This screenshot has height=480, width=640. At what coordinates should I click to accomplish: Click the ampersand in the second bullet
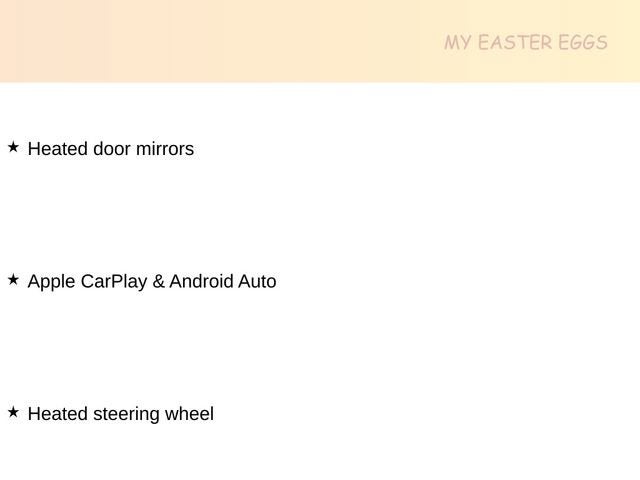[x=158, y=281]
